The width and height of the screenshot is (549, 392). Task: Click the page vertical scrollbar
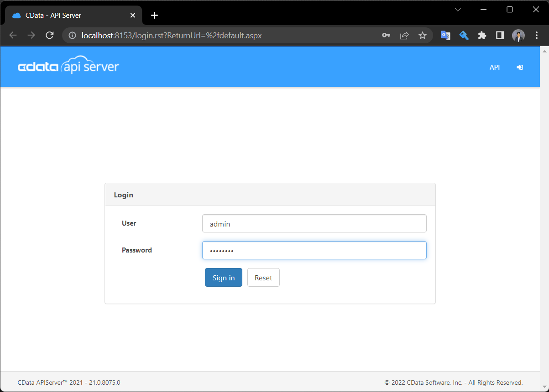tap(544, 219)
